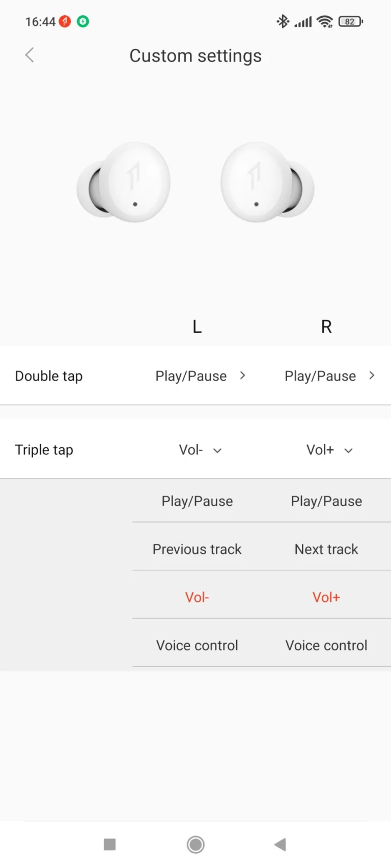Tap the right earbud image

click(267, 182)
